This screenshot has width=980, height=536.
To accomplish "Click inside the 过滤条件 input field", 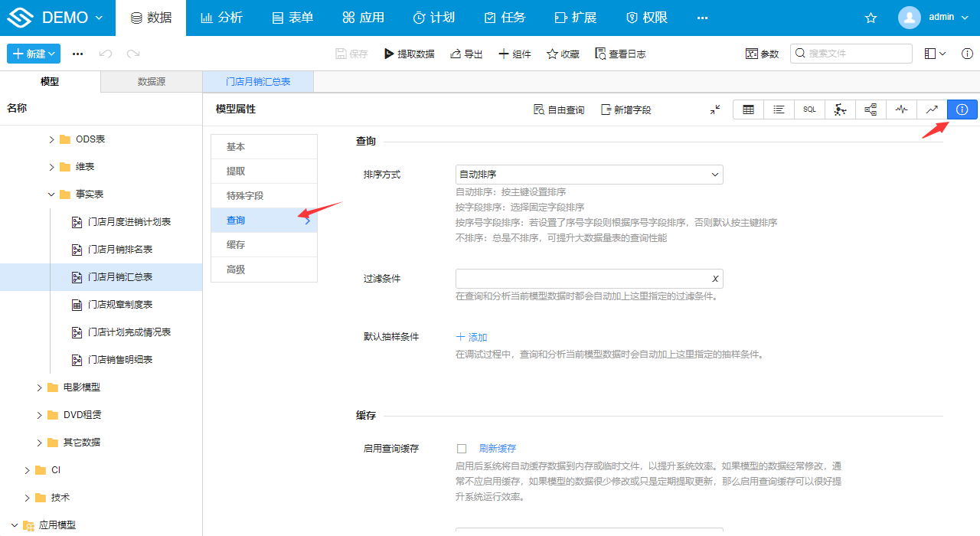I will pyautogui.click(x=582, y=278).
